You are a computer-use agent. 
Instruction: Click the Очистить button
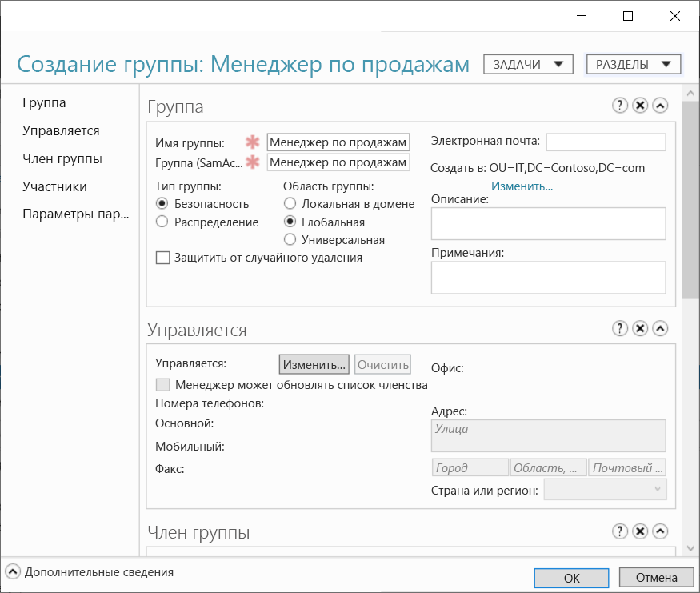(x=383, y=364)
